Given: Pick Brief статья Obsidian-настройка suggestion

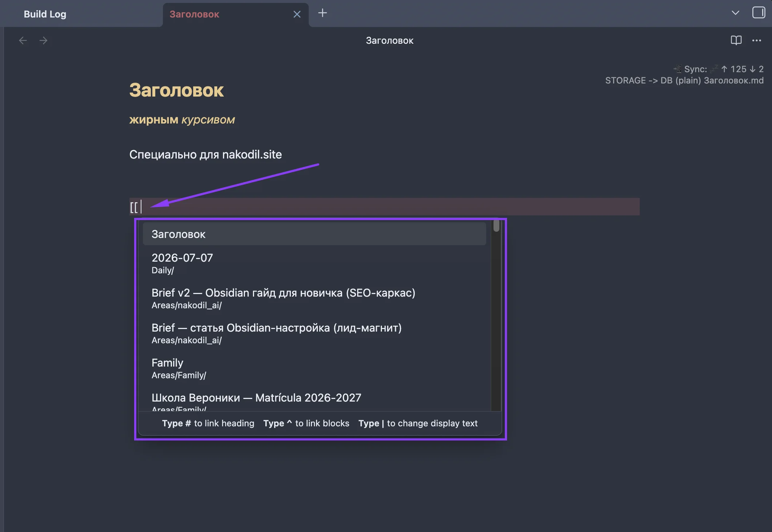Looking at the screenshot, I should pyautogui.click(x=315, y=333).
